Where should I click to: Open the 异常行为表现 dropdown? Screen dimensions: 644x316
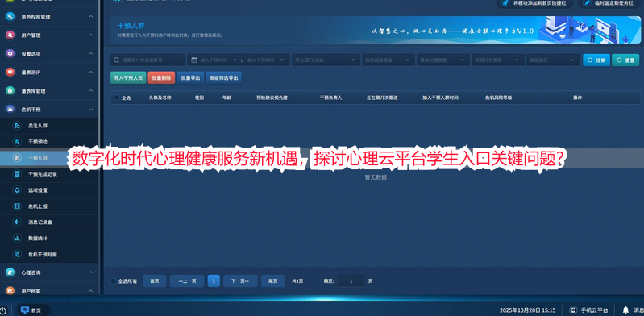[x=498, y=60]
